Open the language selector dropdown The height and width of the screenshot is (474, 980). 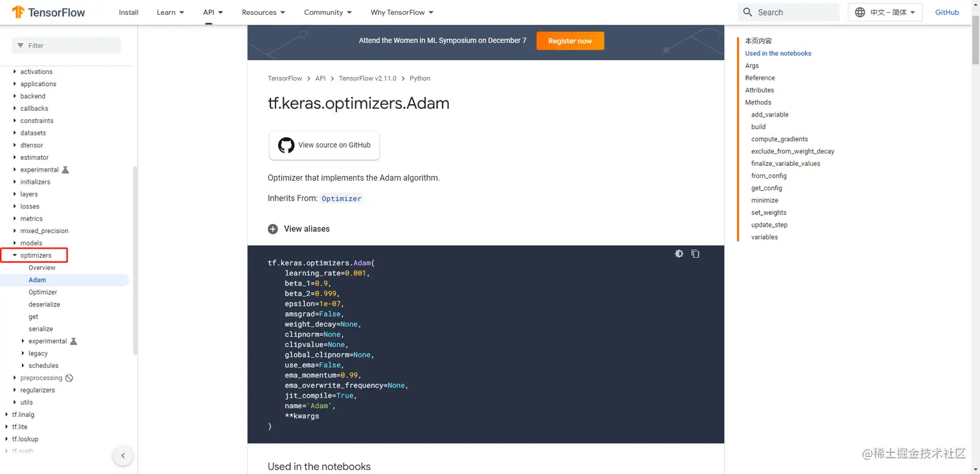pyautogui.click(x=885, y=12)
